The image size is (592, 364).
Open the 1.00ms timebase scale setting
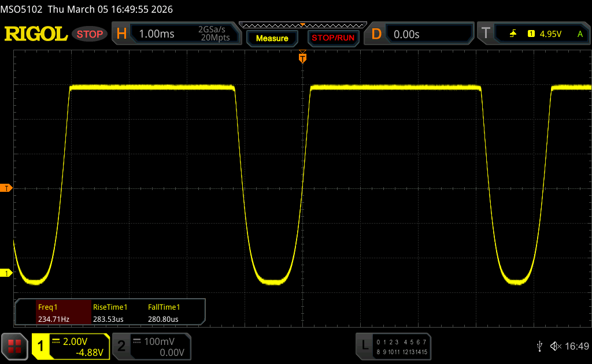[x=157, y=34]
